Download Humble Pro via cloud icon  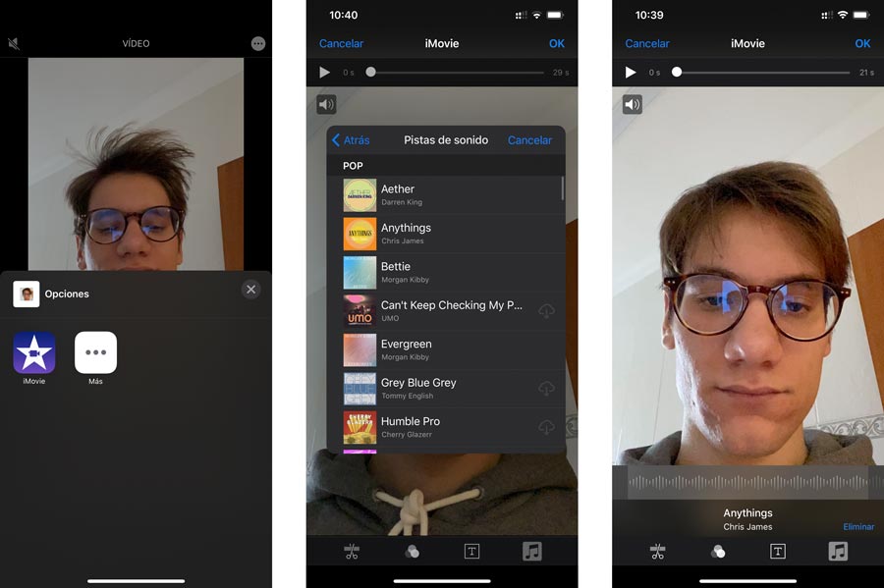click(546, 427)
